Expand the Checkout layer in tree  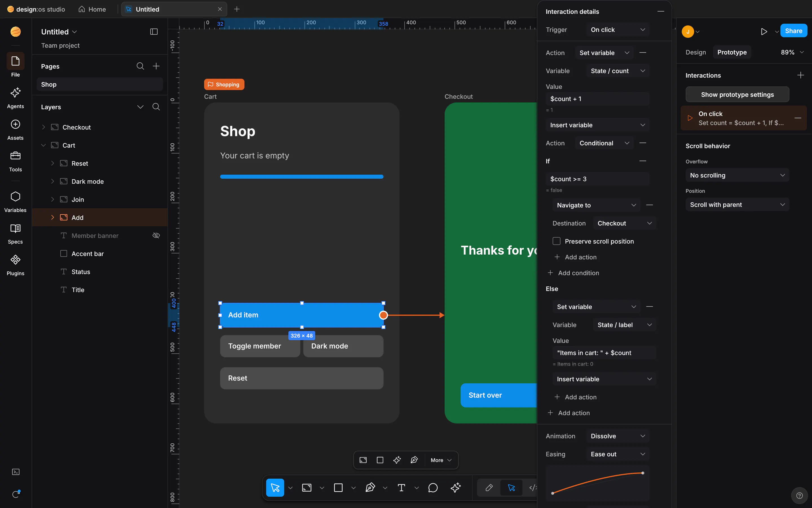(43, 127)
